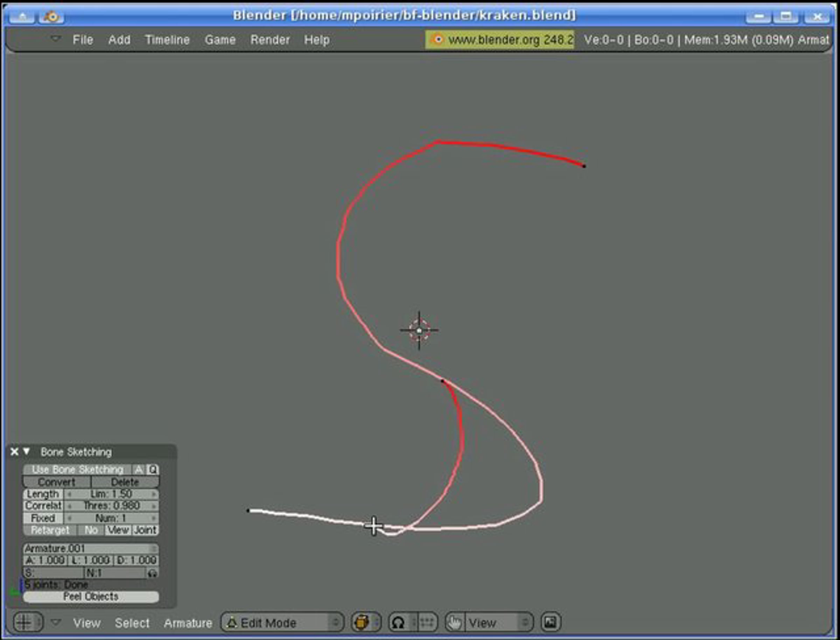Edit the D: 1.000 distance weight

136,560
